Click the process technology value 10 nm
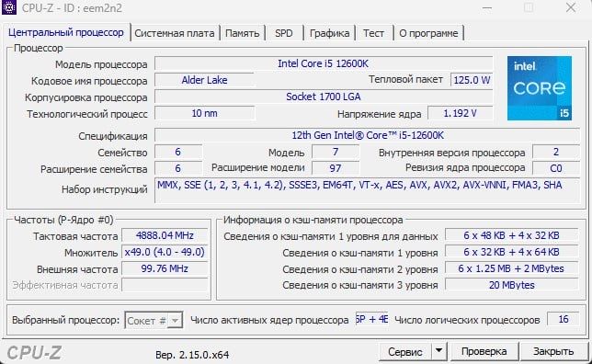 click(x=204, y=113)
